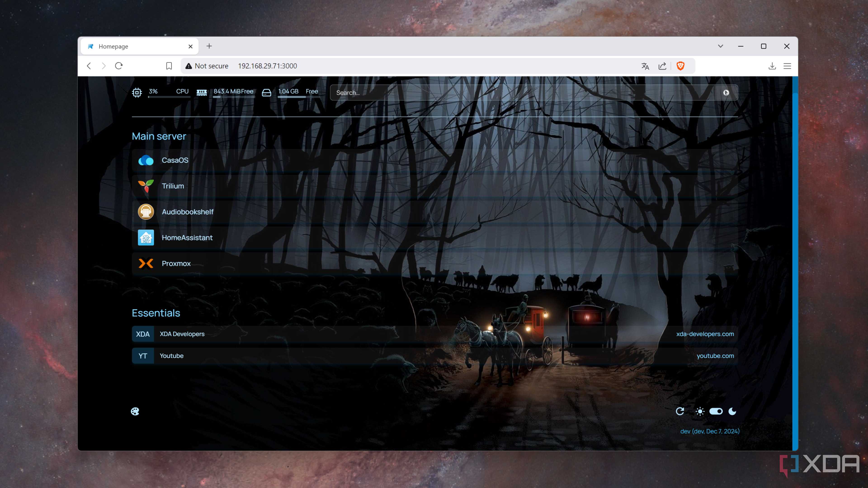
Task: Collapse the Main server group heading
Action: 159,136
